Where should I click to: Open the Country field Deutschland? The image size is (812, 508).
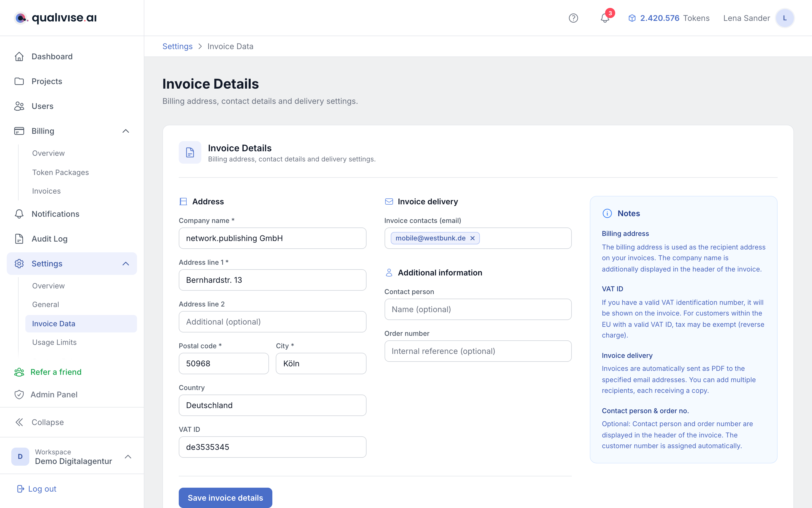pos(272,405)
